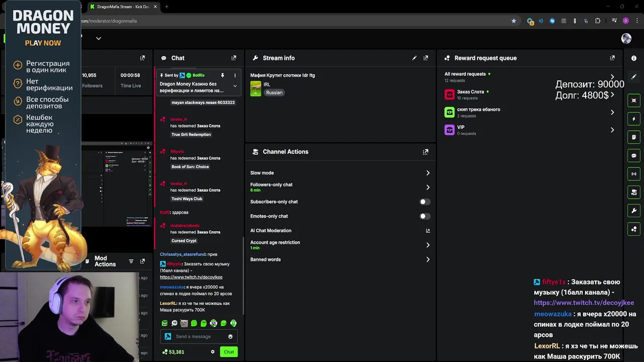This screenshot has height=362, width=644.
Task: Click the IRL category thumbnail
Action: tap(256, 89)
